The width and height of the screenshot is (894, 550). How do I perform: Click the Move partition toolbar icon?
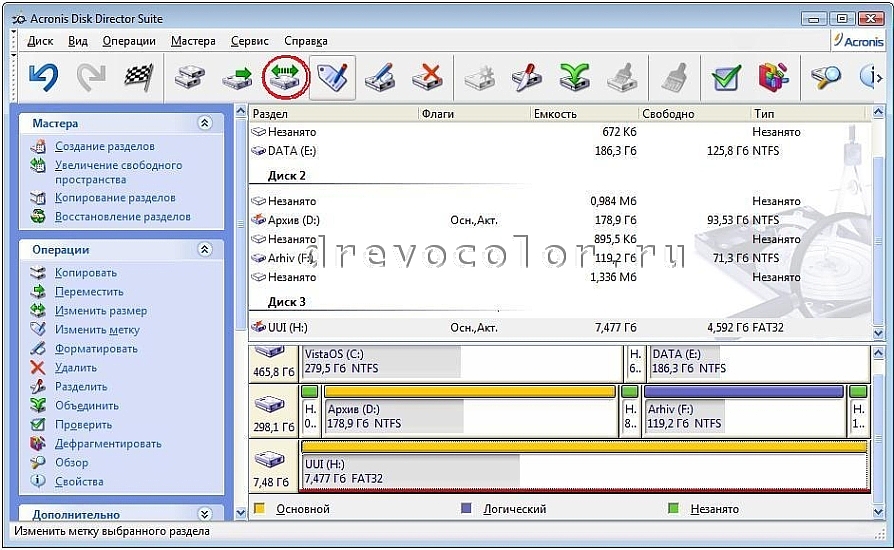coord(237,78)
